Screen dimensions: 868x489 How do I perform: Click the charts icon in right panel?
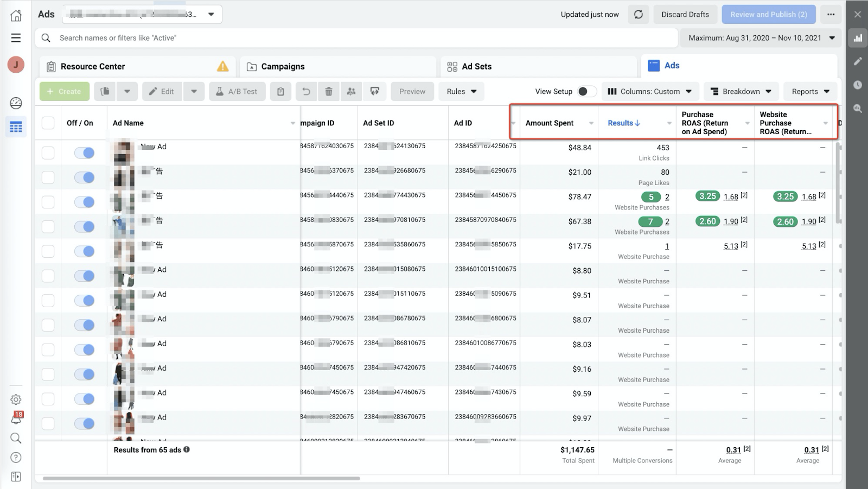click(x=858, y=38)
